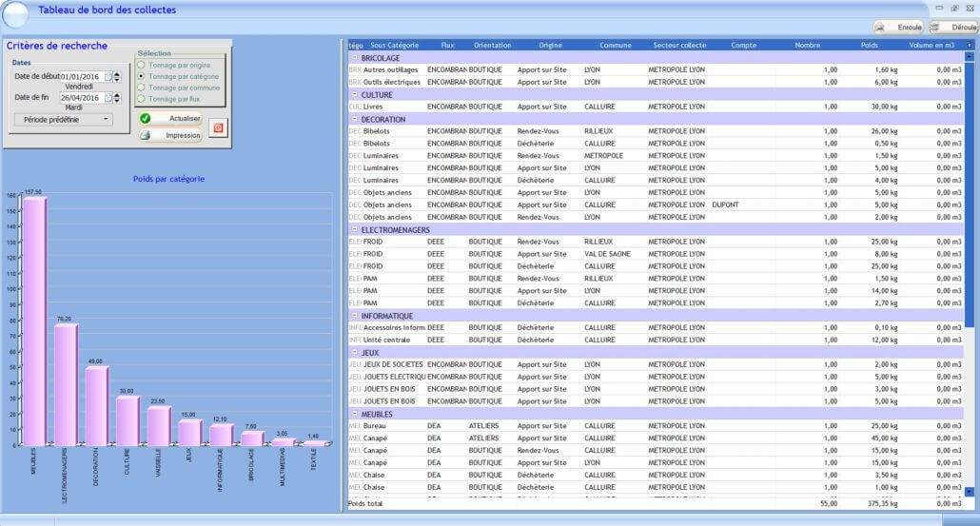
Task: Click the Volume en m3 column header
Action: coord(931,45)
